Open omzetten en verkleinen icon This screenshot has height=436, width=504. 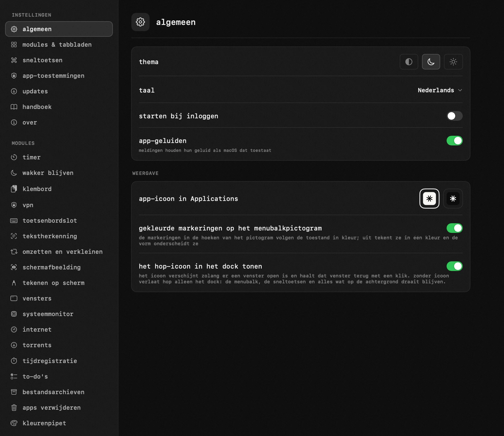point(14,252)
